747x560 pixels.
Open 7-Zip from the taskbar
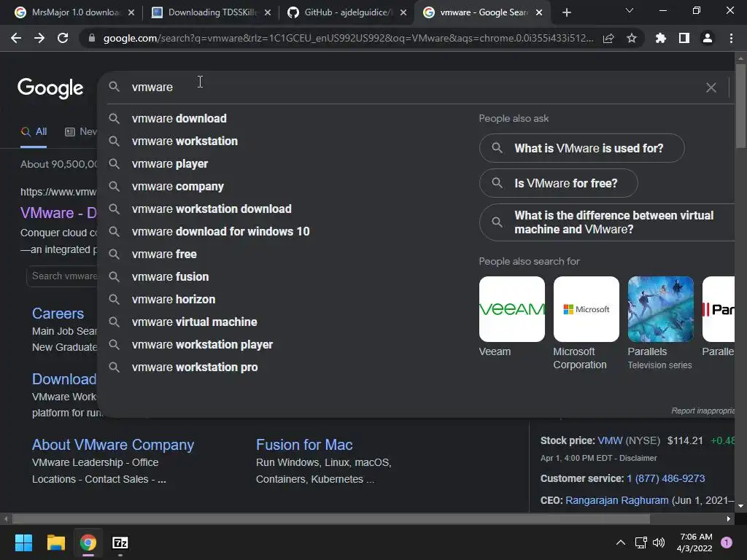pos(120,542)
